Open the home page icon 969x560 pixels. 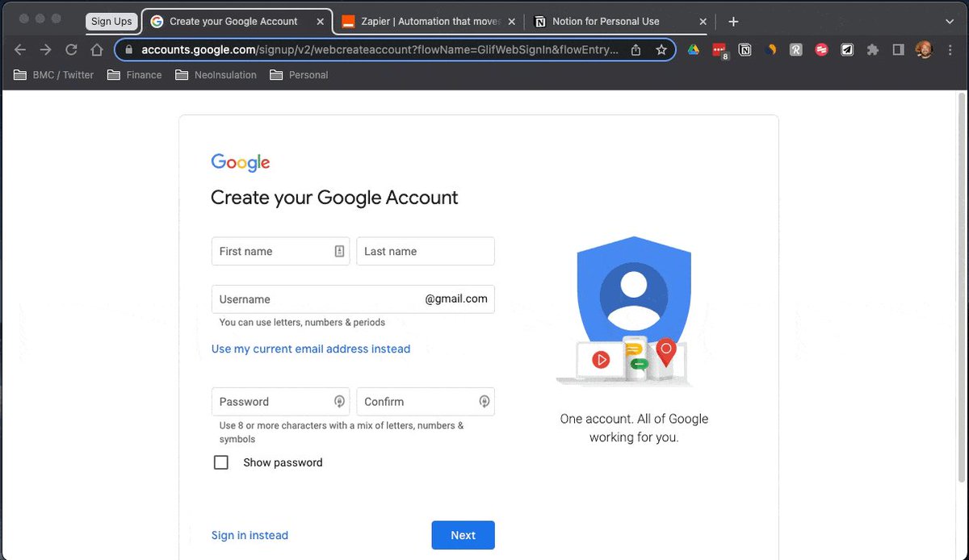[97, 50]
